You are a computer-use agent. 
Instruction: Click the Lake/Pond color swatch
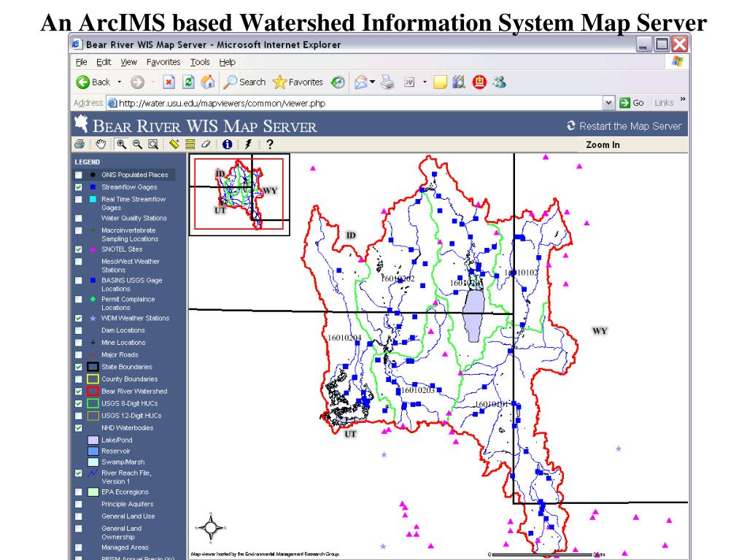[93, 440]
